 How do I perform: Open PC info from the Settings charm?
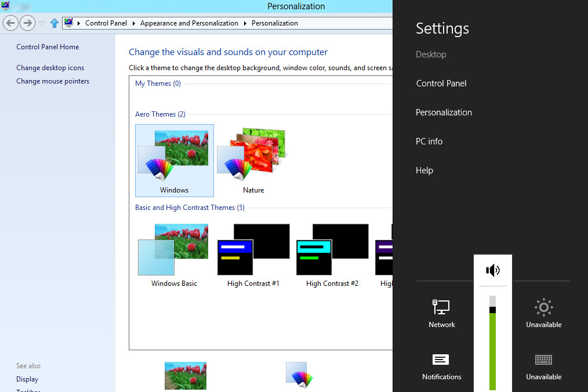[429, 141]
